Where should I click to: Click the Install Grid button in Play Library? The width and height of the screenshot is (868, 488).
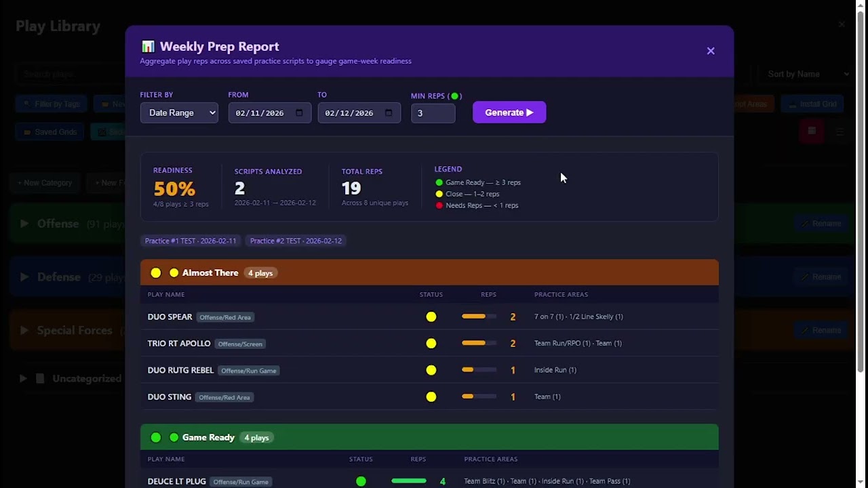[812, 104]
